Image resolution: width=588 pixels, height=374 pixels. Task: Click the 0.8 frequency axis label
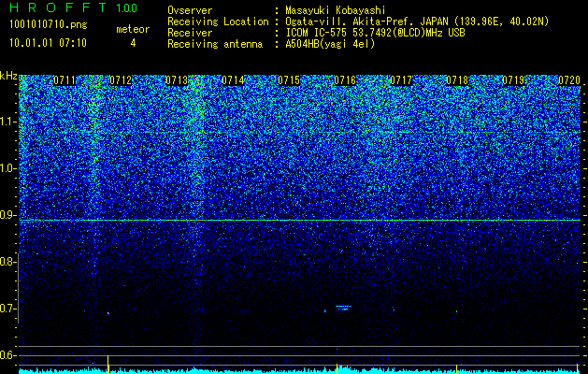(8, 262)
